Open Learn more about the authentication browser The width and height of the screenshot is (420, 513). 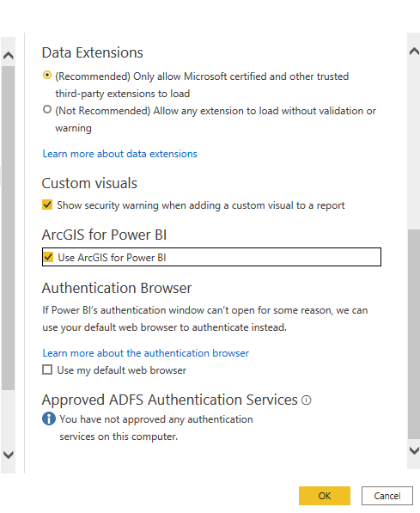pos(146,353)
